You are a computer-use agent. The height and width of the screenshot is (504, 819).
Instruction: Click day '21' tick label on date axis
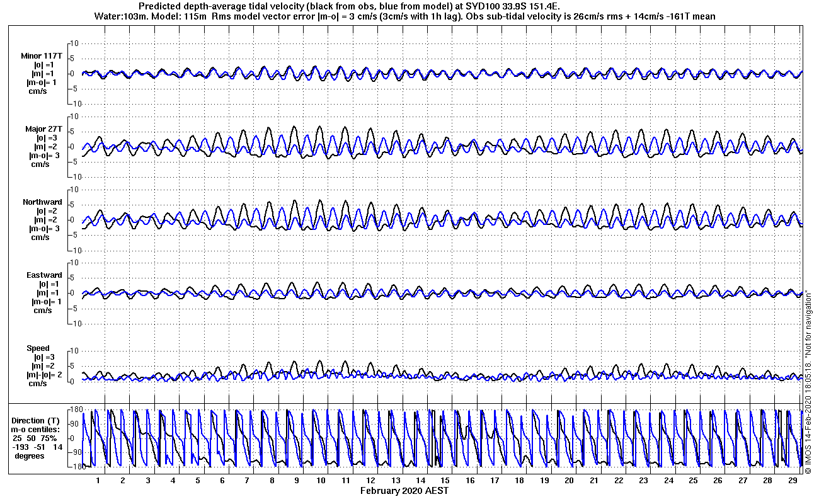click(593, 480)
